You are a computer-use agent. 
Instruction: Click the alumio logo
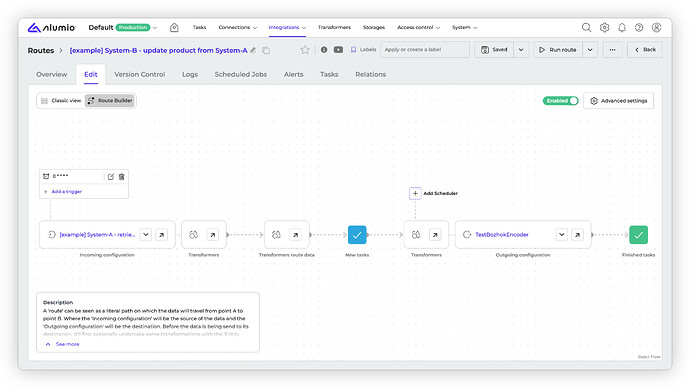51,27
